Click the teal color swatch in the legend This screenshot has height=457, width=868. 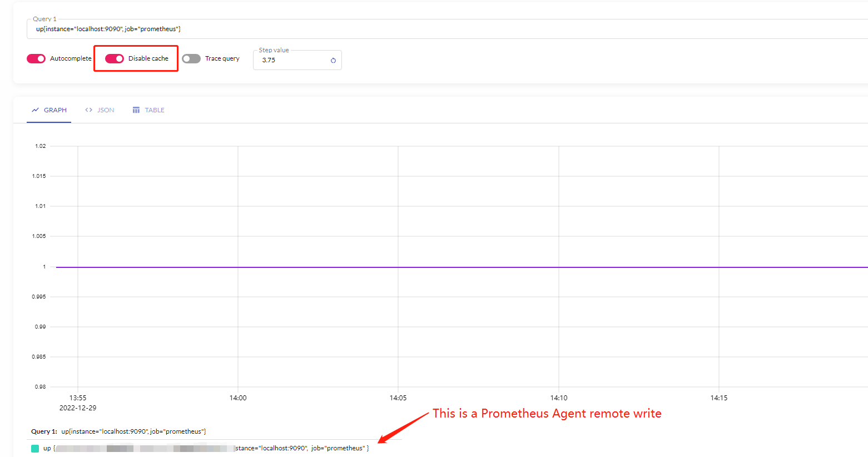point(34,448)
